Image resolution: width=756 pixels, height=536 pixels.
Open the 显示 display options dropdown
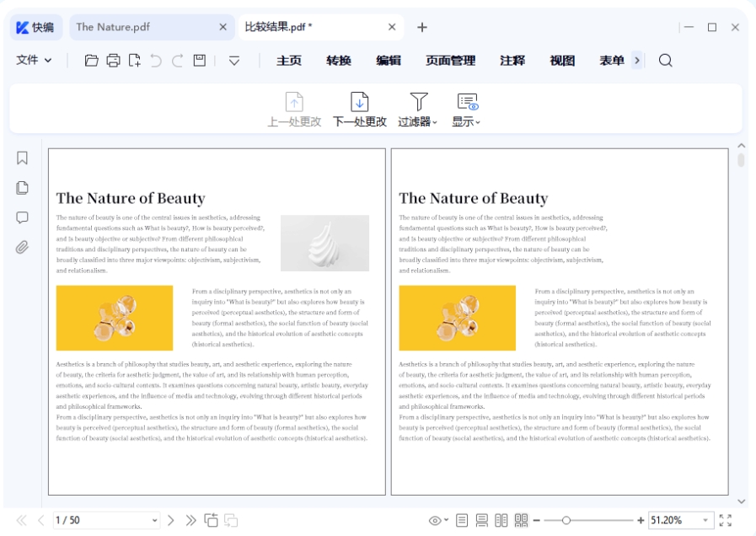465,108
